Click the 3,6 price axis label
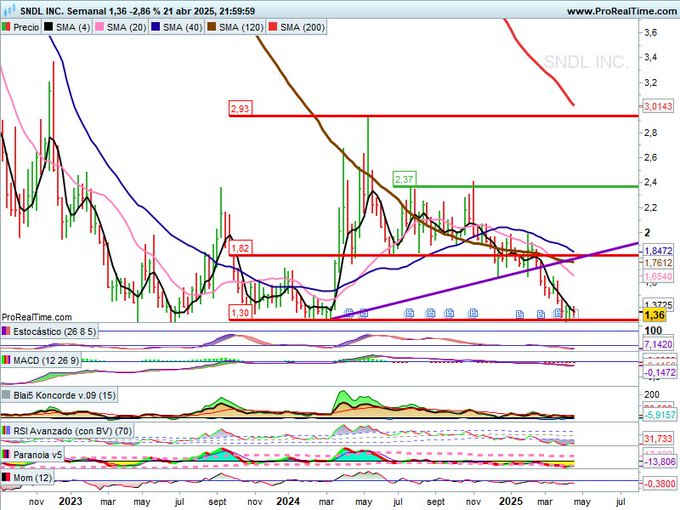Viewport: 680px width, 510px height. tap(651, 33)
